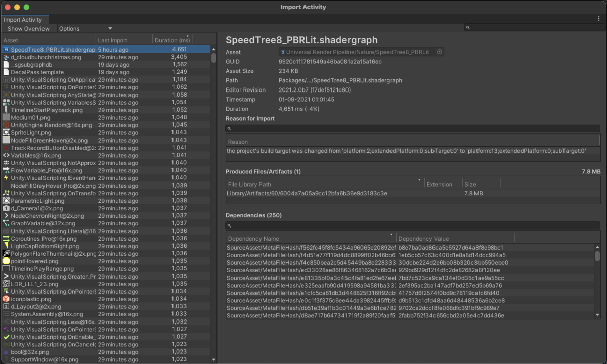Click the dependencies list scrollbar up arrow

coord(597,247)
